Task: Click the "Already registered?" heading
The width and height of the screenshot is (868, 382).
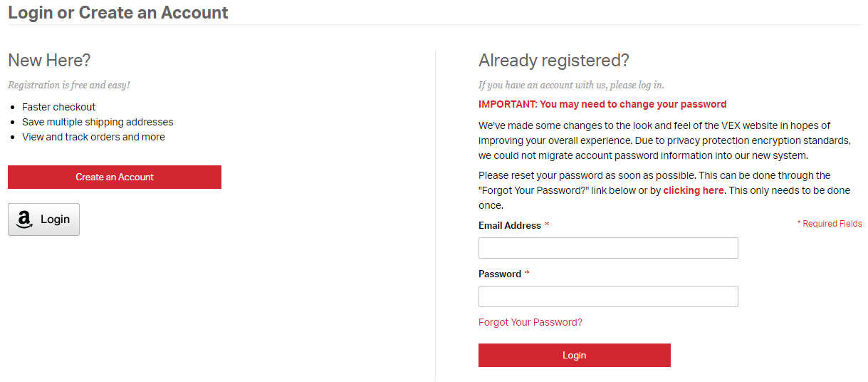Action: [554, 61]
